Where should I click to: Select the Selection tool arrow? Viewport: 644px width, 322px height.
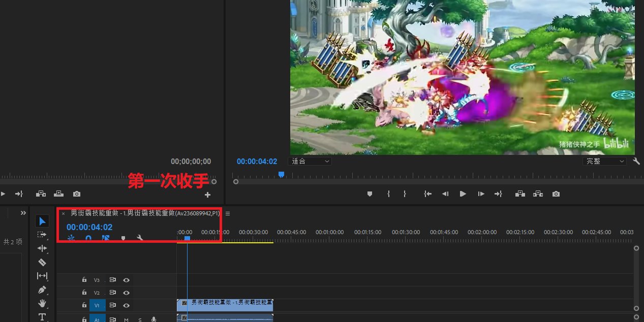[x=43, y=221]
